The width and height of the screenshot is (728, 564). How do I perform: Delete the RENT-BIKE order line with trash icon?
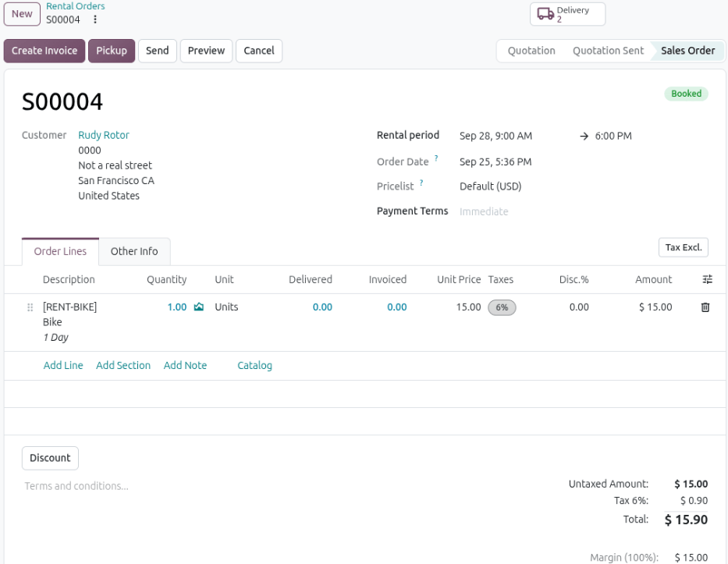(x=705, y=307)
